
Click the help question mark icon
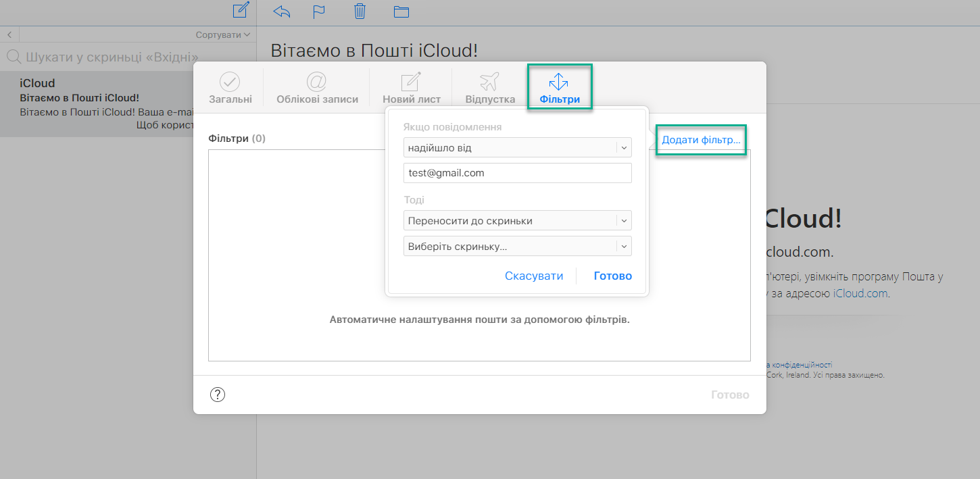coord(218,395)
